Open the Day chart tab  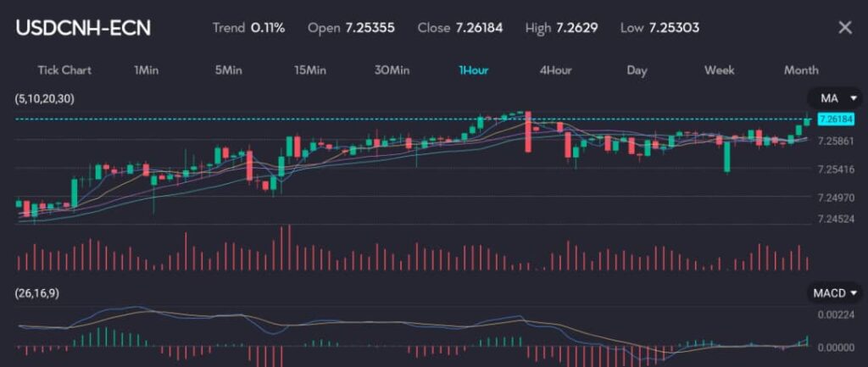coord(637,70)
